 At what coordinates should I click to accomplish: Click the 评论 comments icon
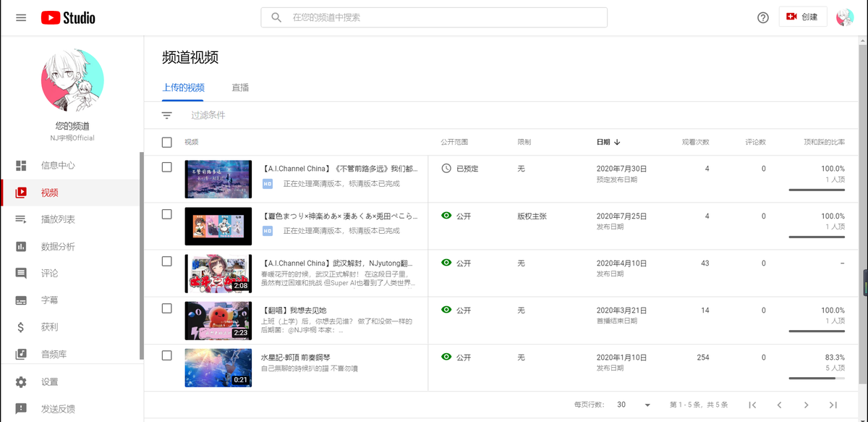tap(21, 274)
